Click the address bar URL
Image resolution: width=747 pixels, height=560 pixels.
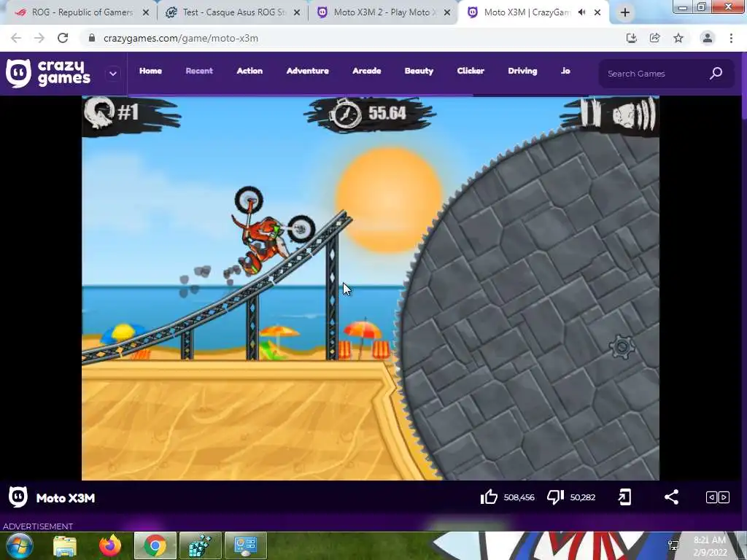[x=181, y=38]
